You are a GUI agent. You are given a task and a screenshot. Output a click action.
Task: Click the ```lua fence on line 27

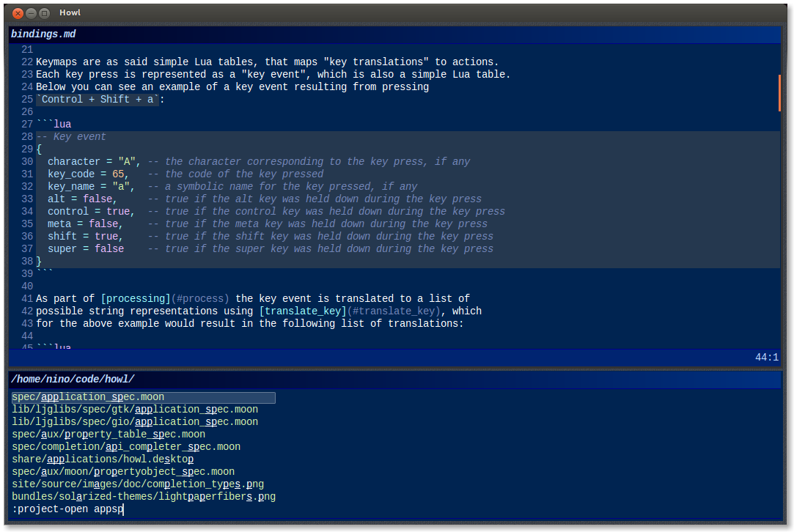tap(54, 124)
